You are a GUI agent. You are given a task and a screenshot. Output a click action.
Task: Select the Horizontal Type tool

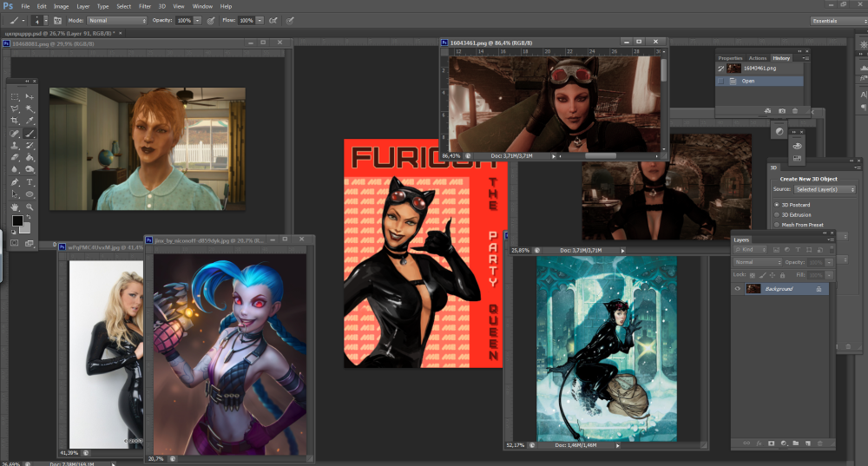[30, 182]
